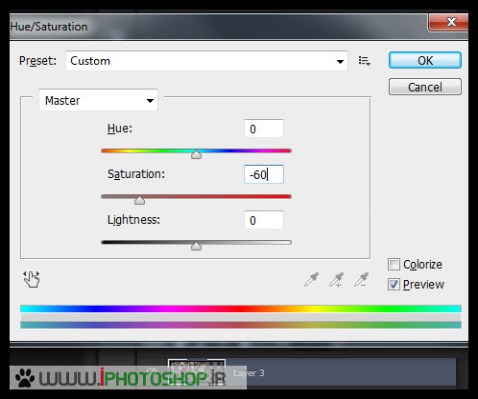Viewport: 478px width, 399px height.
Task: Click the 'Preset:' label
Action: [x=38, y=61]
